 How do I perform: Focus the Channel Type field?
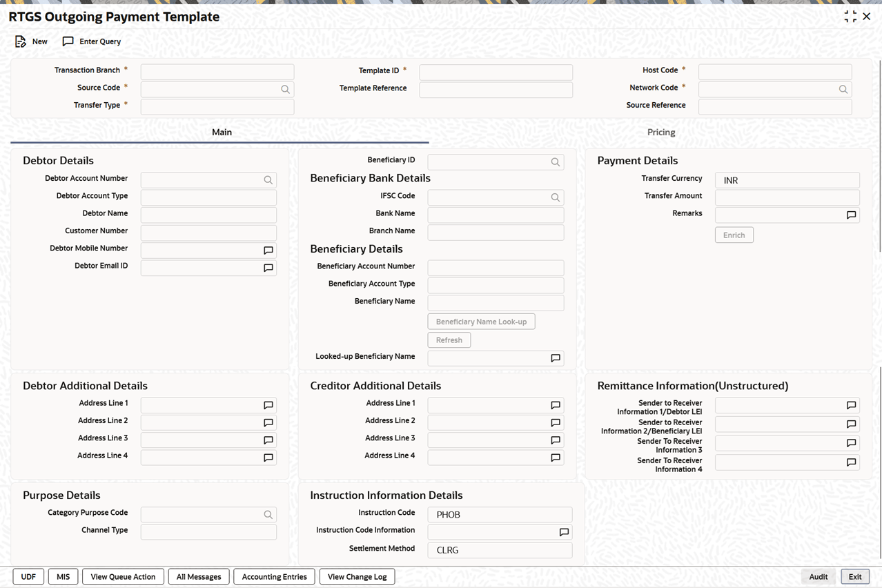pos(208,531)
